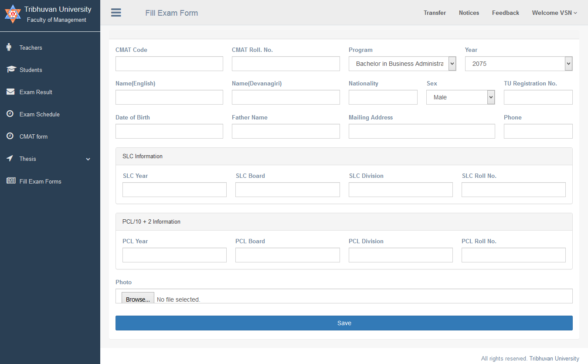Viewport: 588px width, 364px height.
Task: Open the Program dropdown
Action: (x=402, y=64)
